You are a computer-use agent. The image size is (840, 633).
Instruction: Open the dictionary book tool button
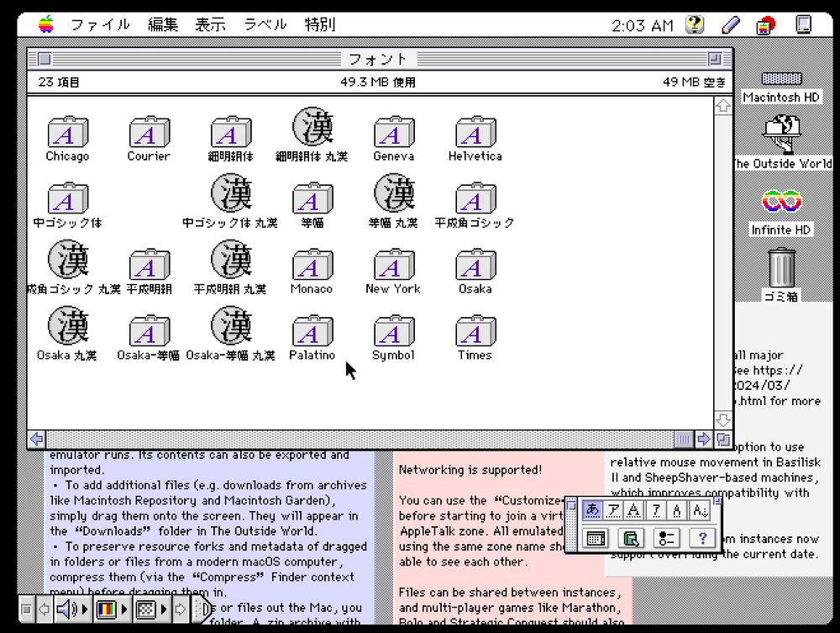631,538
